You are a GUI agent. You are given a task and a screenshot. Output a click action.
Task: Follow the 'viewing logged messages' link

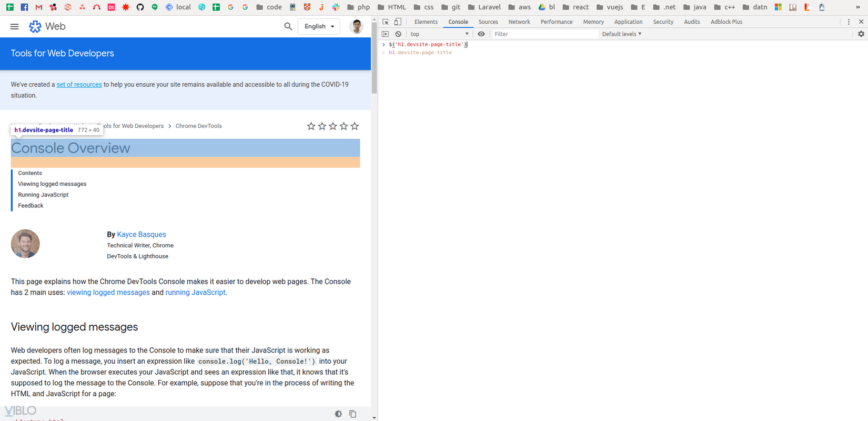coord(108,293)
